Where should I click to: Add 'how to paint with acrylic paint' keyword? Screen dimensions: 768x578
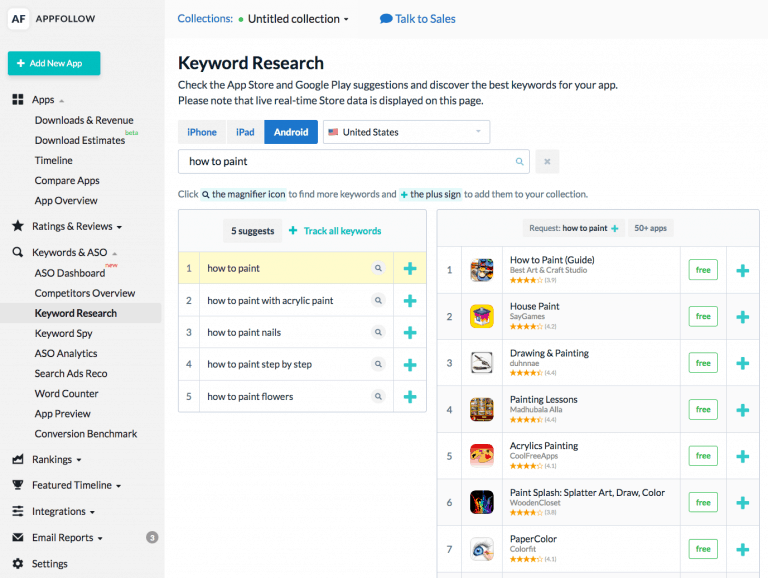click(x=409, y=301)
